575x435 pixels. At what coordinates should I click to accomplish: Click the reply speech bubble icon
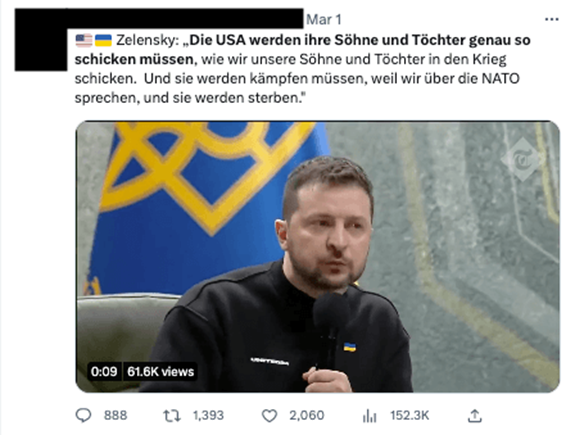point(83,416)
